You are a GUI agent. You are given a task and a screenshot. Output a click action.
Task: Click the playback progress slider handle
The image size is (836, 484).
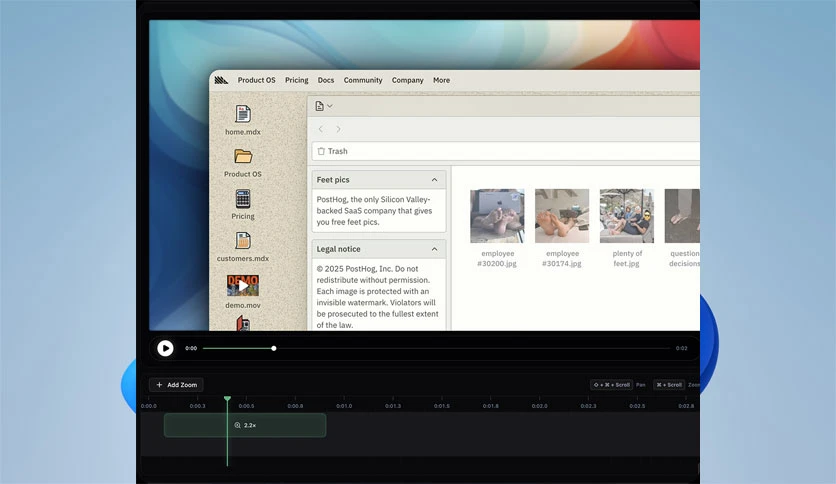click(x=274, y=348)
